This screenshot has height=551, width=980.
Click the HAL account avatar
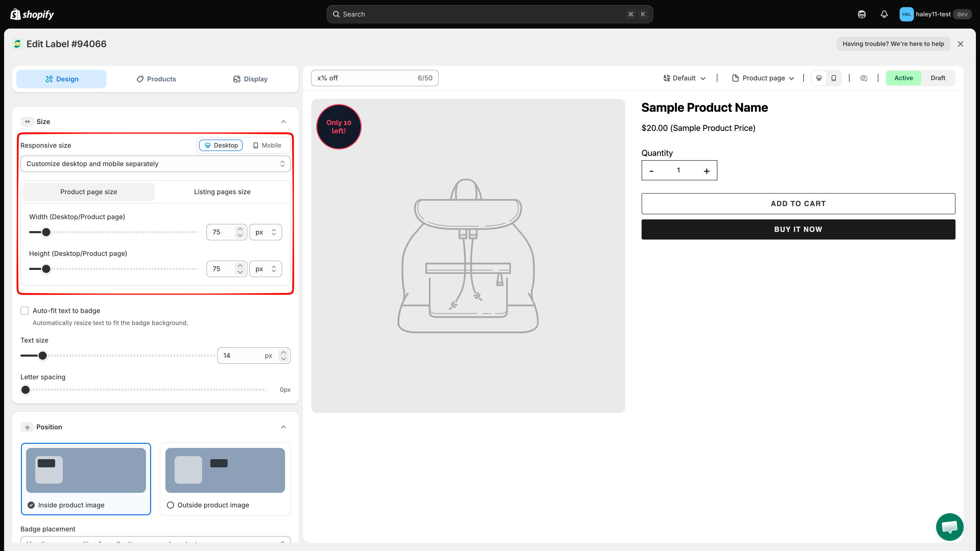tap(906, 14)
